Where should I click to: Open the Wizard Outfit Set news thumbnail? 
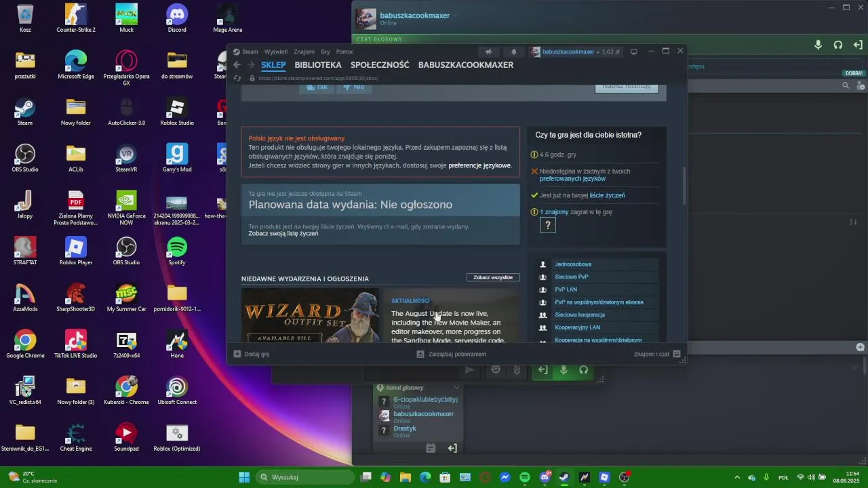pyautogui.click(x=311, y=316)
